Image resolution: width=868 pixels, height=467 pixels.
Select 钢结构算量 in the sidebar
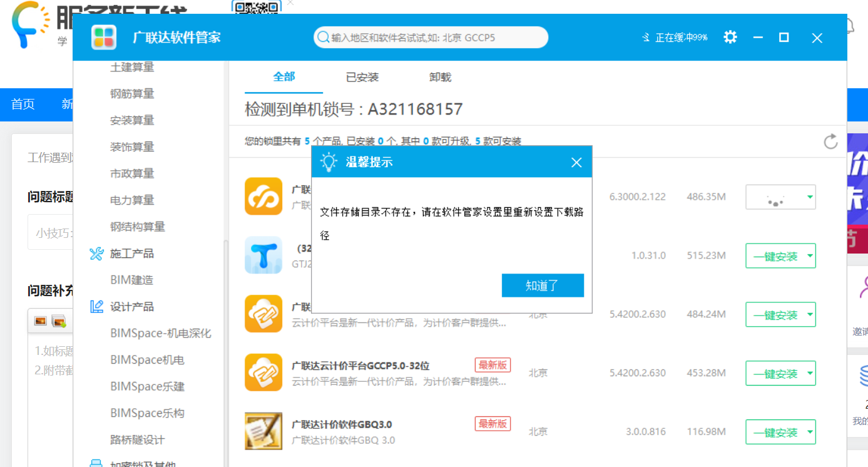tap(138, 227)
